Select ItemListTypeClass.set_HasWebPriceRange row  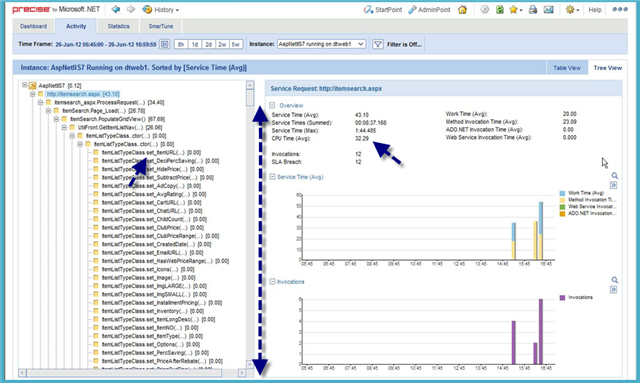(165, 261)
